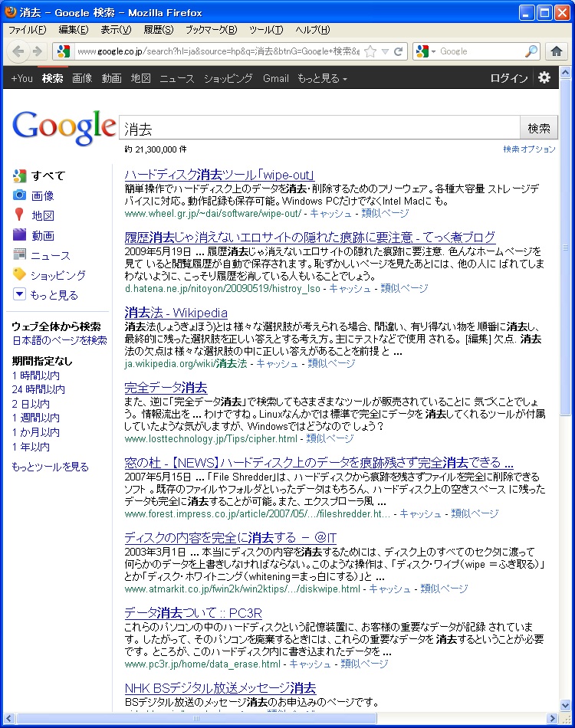This screenshot has width=575, height=728.
Task: Open the ブックマーク(B) menu
Action: coord(212,30)
